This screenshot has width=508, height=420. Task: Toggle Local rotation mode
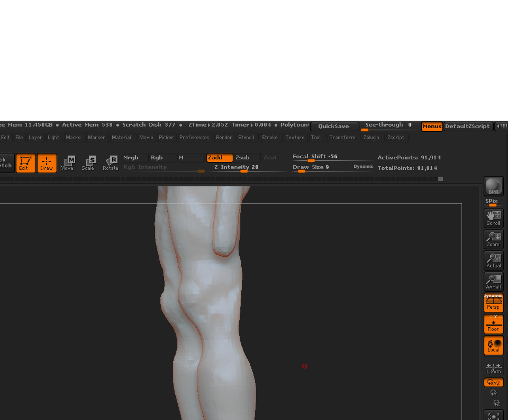[493, 345]
